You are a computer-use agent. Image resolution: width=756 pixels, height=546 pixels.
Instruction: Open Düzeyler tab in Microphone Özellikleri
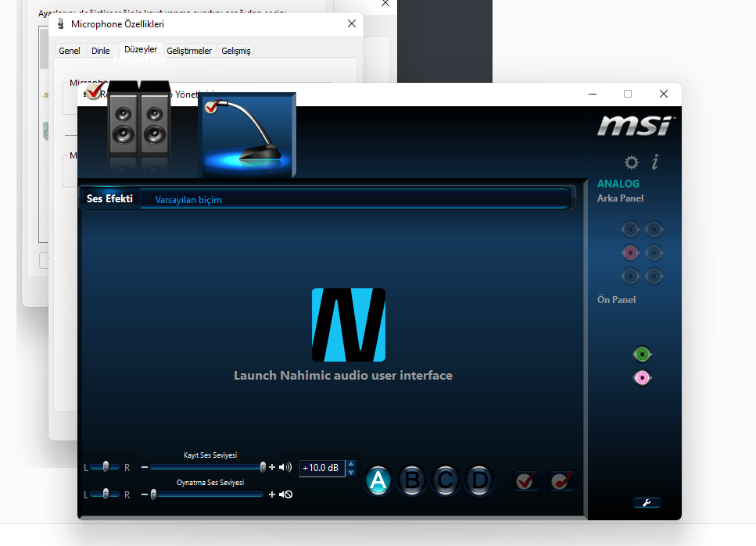click(x=141, y=50)
